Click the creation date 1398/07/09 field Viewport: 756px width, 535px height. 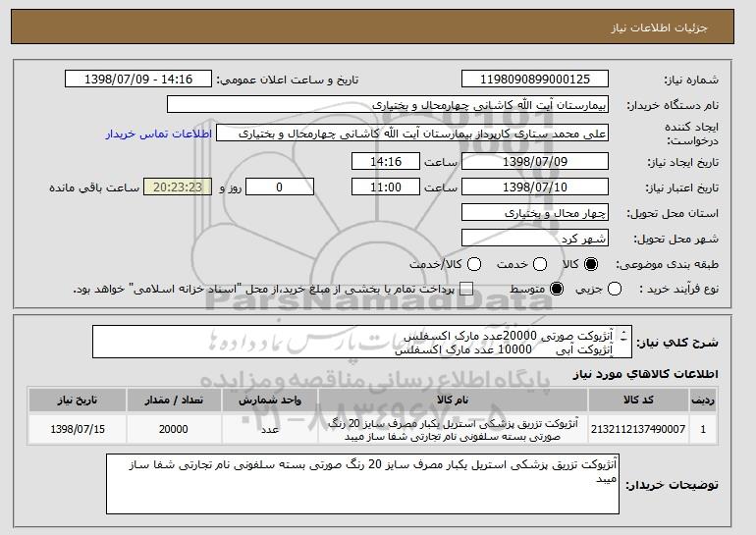[535, 161]
